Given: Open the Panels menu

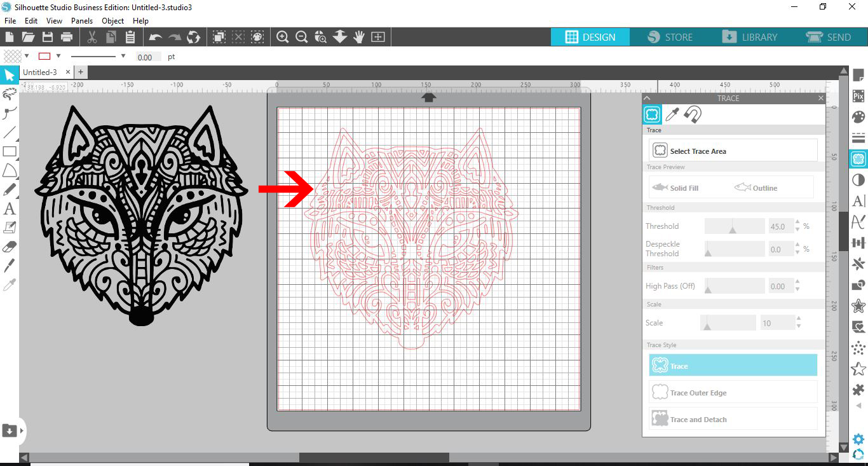Looking at the screenshot, I should click(82, 20).
